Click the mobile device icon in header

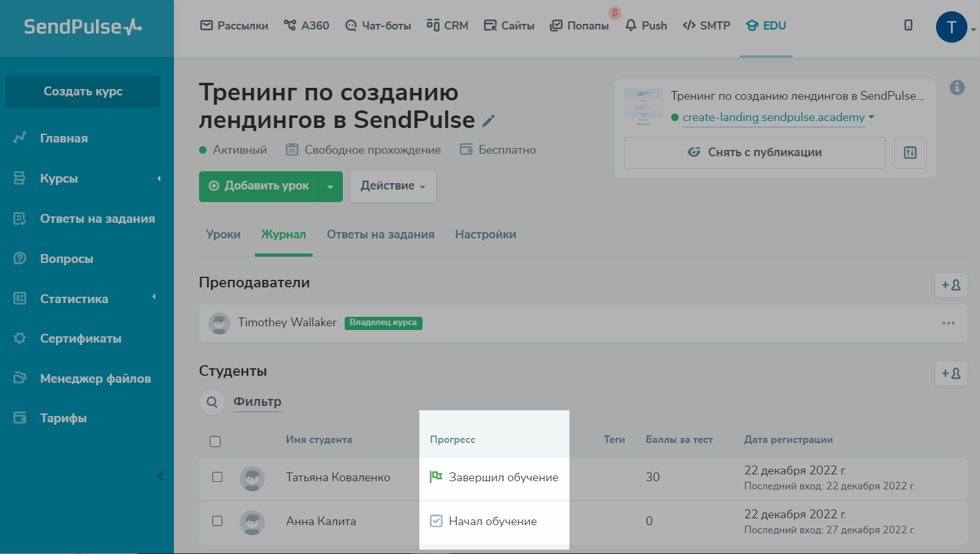pyautogui.click(x=908, y=25)
